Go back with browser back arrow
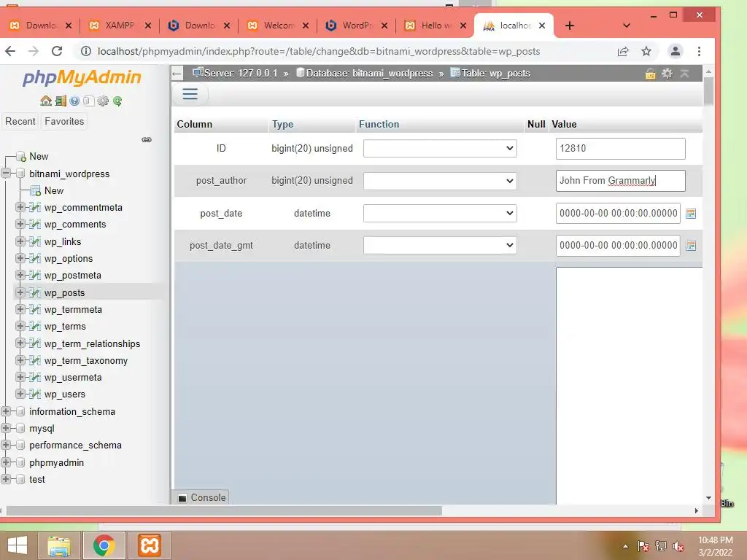The height and width of the screenshot is (560, 747). pos(10,51)
